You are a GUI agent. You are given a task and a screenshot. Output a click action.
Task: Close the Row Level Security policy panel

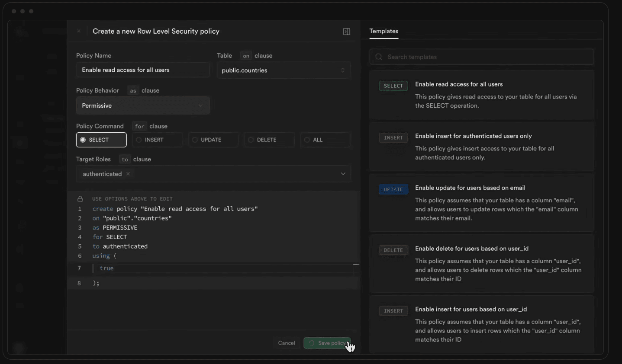point(79,31)
